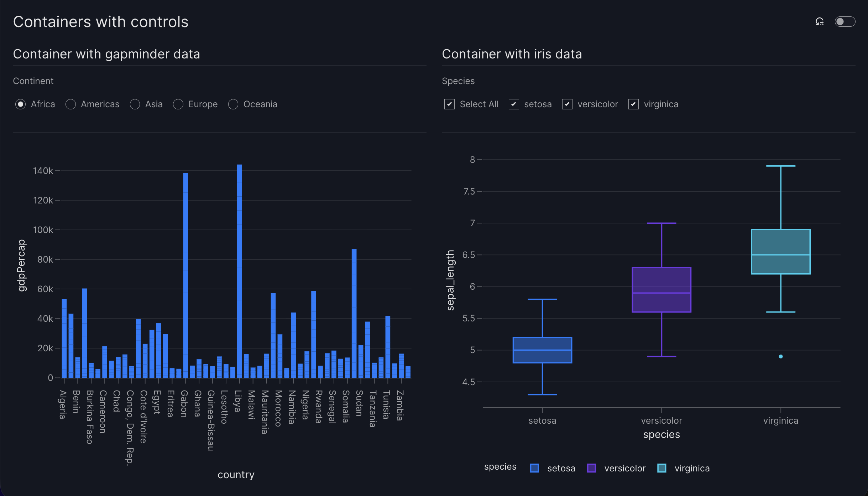Viewport: 868px width, 496px height.
Task: Click the virginica box in box plot
Action: coord(781,252)
